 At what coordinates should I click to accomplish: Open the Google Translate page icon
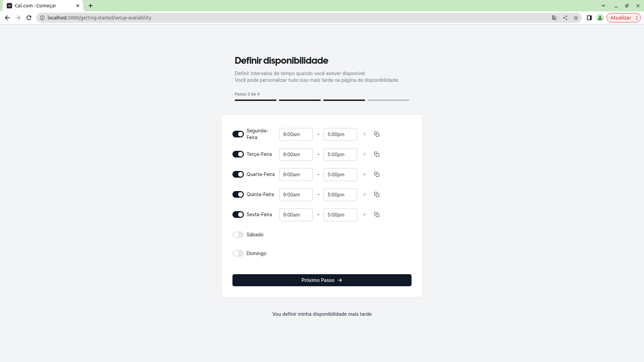[554, 18]
